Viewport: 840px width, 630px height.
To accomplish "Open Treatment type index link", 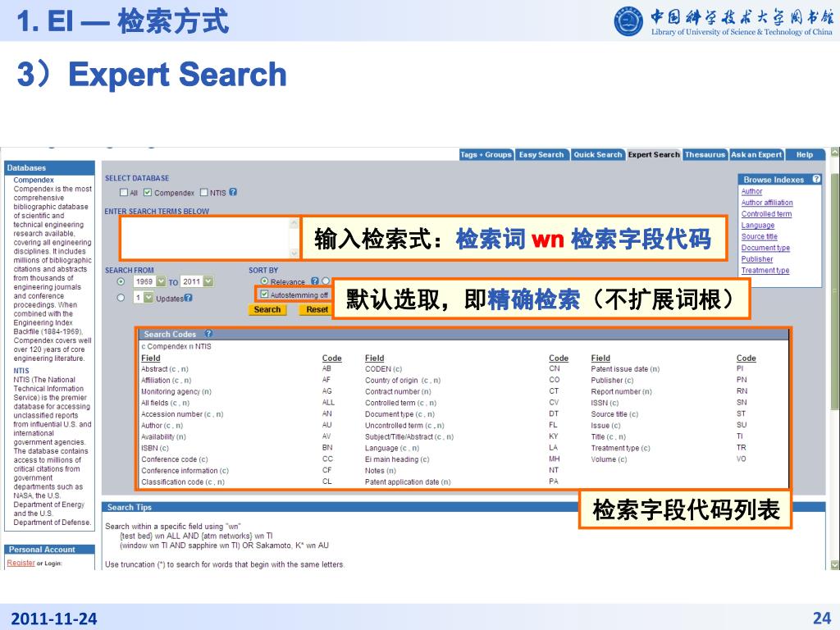I will pos(765,270).
